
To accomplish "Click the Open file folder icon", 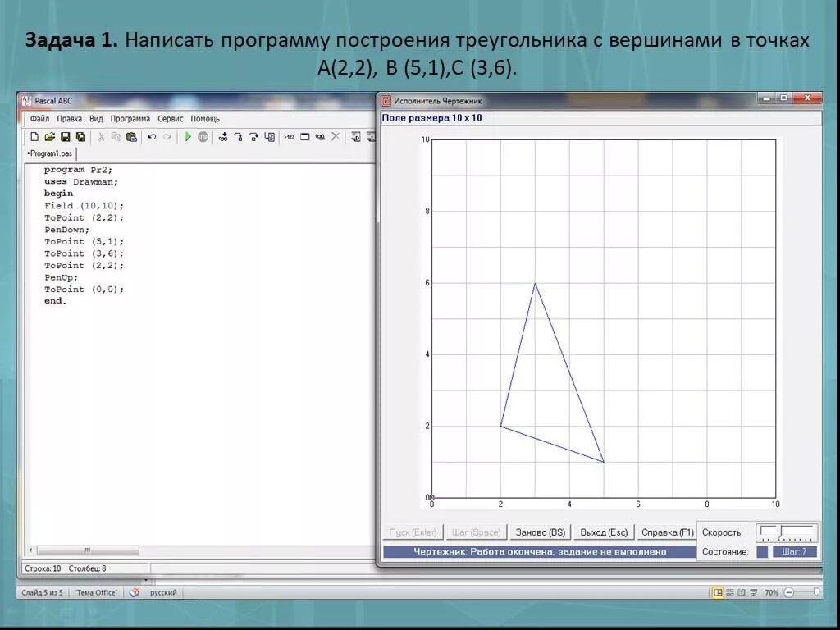I will [x=50, y=137].
